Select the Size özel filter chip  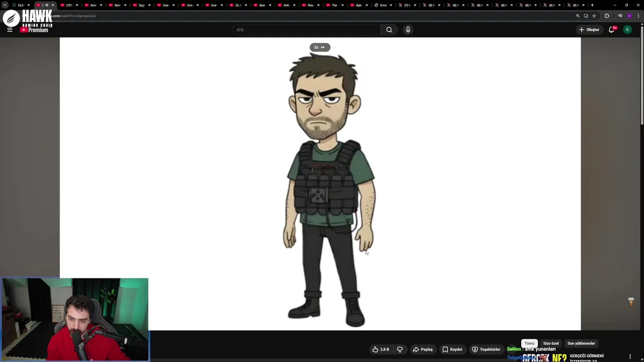pos(551,343)
